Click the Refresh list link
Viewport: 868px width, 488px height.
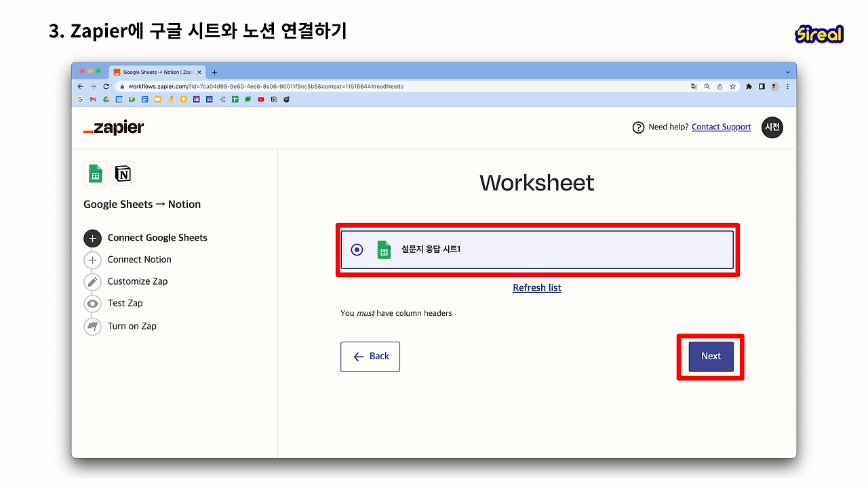pos(537,288)
